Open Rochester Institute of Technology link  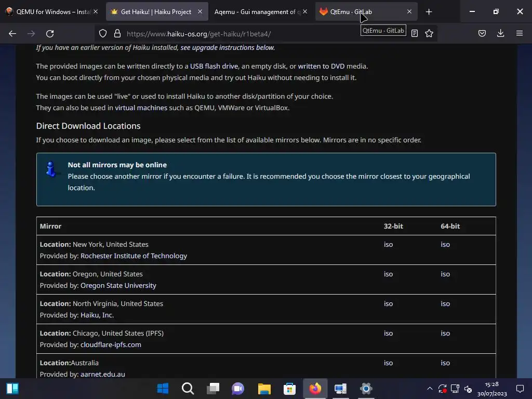click(134, 256)
